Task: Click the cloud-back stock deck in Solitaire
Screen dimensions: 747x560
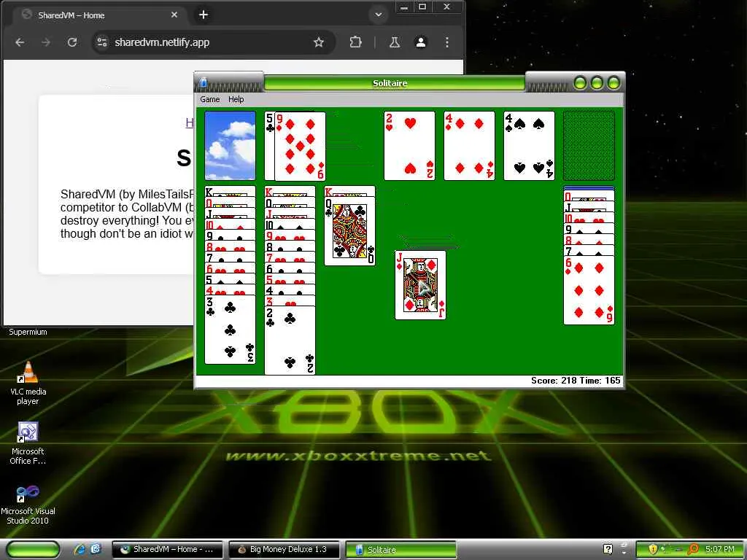Action: point(230,146)
